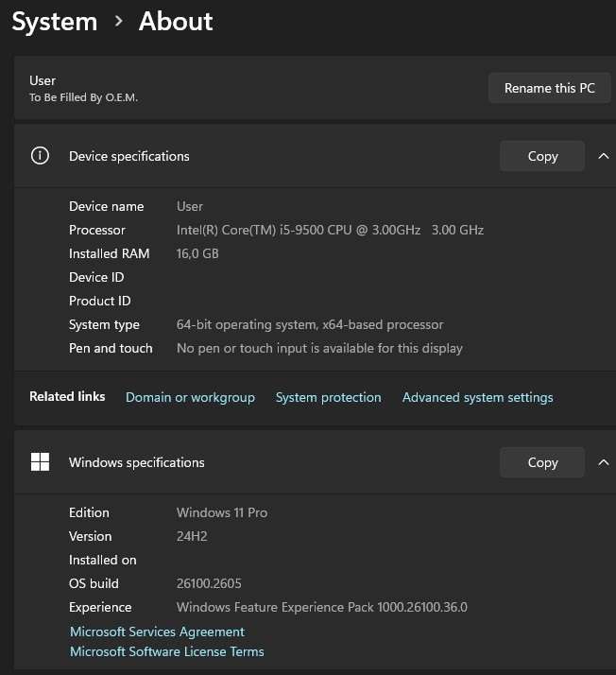Click the Pen and touch label
This screenshot has width=616, height=675.
[x=111, y=348]
